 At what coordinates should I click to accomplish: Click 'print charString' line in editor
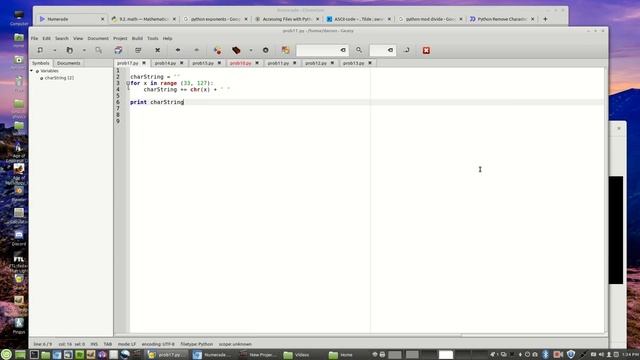[157, 102]
